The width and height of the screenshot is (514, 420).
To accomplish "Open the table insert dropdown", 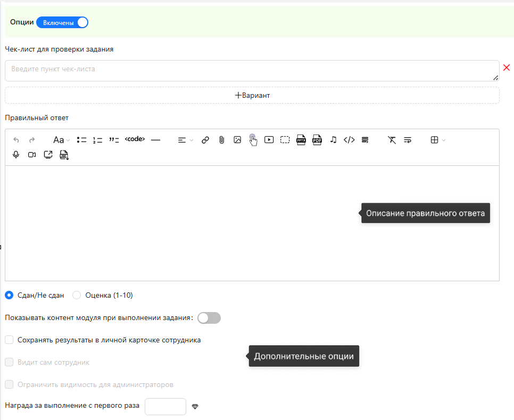I will (438, 140).
